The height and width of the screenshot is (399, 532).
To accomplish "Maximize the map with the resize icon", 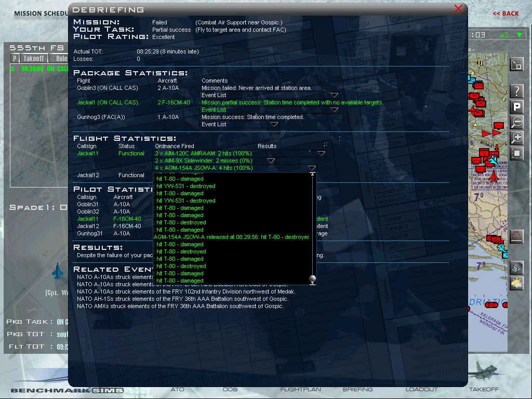I will click(517, 64).
